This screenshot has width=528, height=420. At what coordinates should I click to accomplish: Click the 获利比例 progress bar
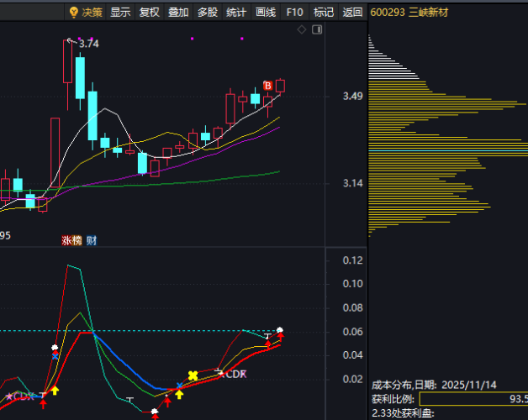coord(473,398)
